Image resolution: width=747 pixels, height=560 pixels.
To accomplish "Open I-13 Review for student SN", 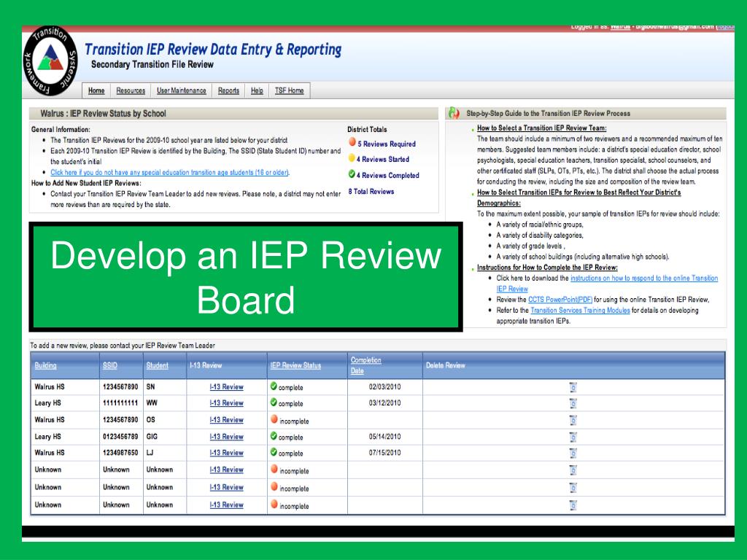I will tap(226, 387).
